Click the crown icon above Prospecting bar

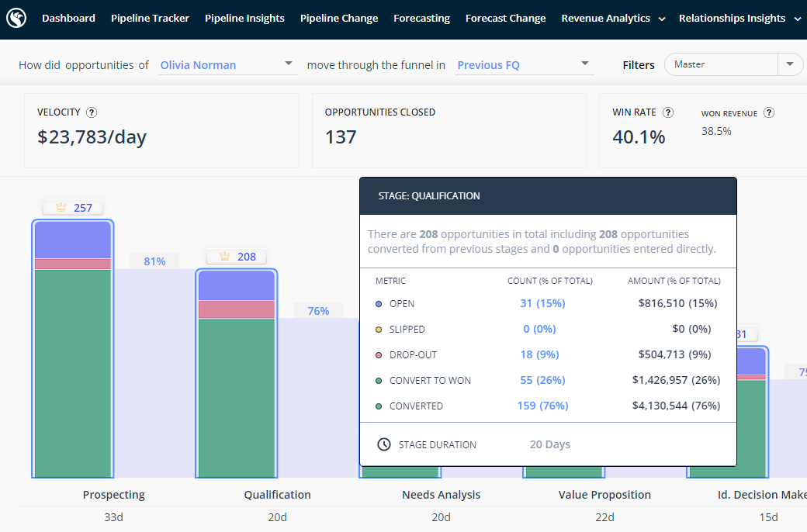click(61, 208)
